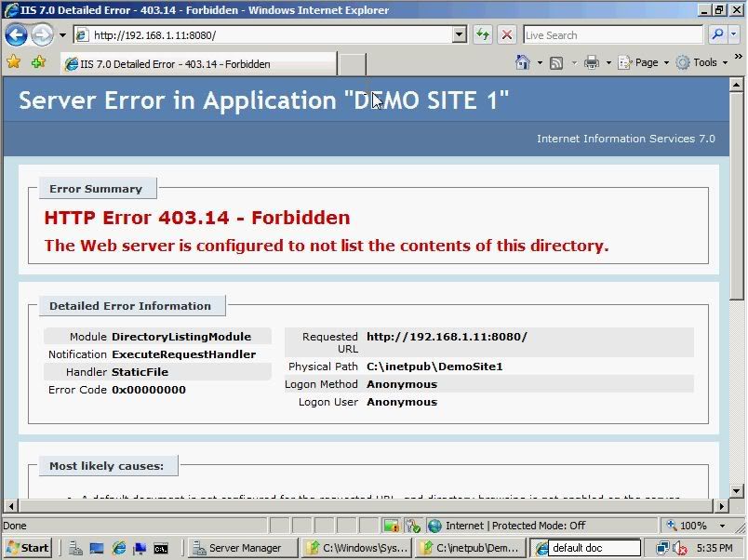Click Server Manager quick launch icon

point(75,548)
